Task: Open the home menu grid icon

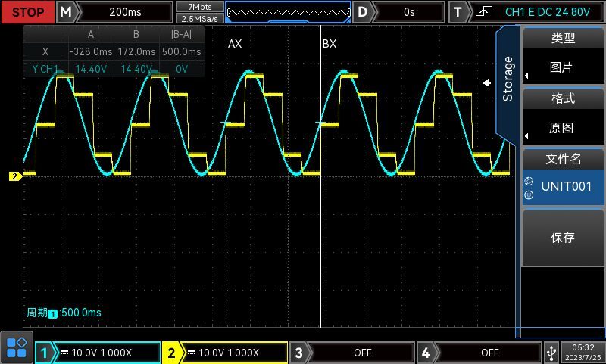Action: [17, 347]
